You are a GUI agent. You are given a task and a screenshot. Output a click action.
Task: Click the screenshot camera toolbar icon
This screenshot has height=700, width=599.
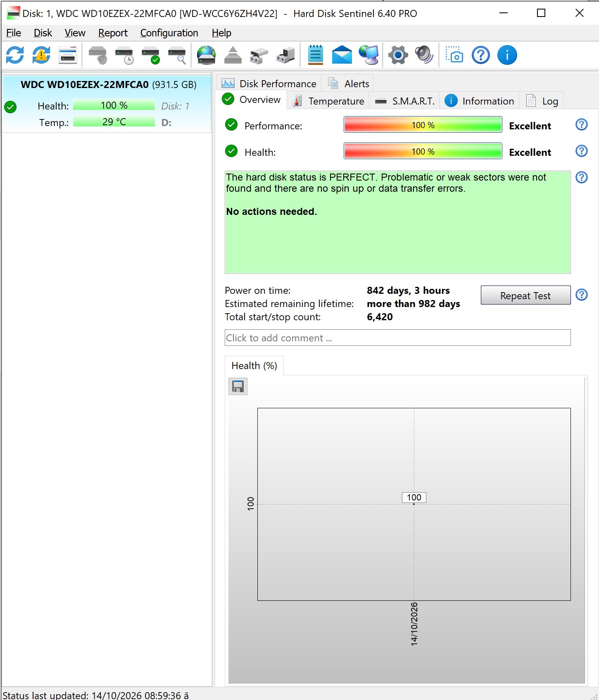454,55
